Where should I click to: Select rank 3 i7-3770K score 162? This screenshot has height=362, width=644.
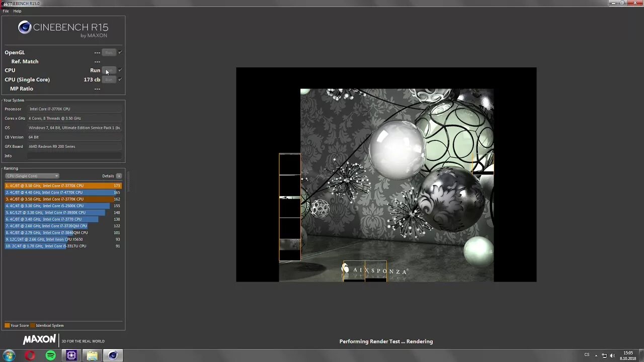[63, 199]
